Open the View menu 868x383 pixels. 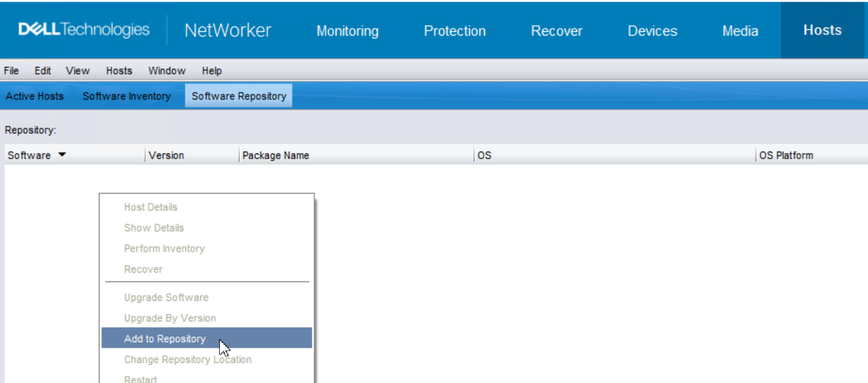click(x=78, y=71)
